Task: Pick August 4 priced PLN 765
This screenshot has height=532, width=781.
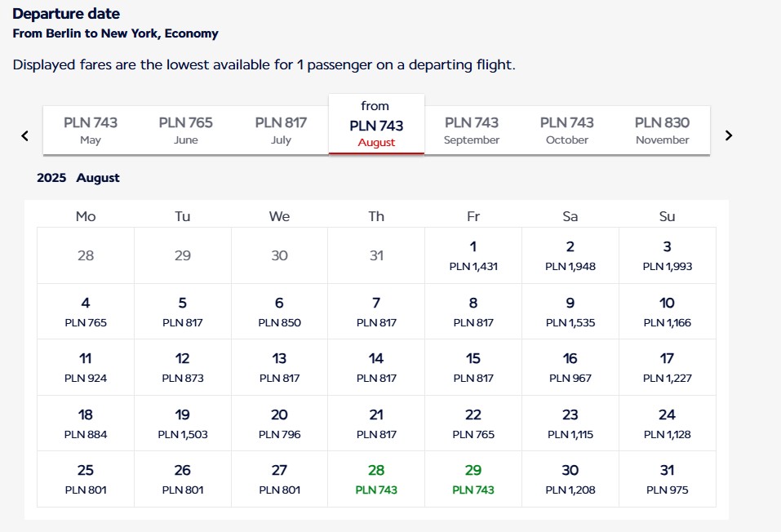Action: (x=86, y=312)
